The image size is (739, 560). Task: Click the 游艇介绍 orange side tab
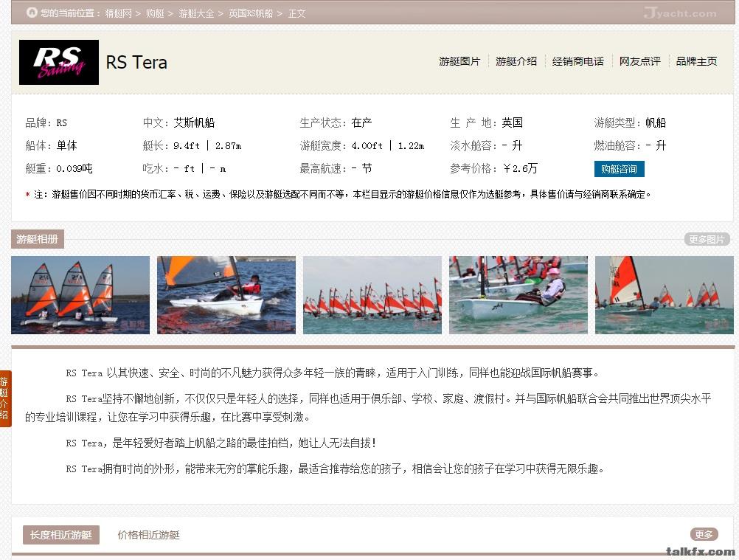click(x=4, y=398)
